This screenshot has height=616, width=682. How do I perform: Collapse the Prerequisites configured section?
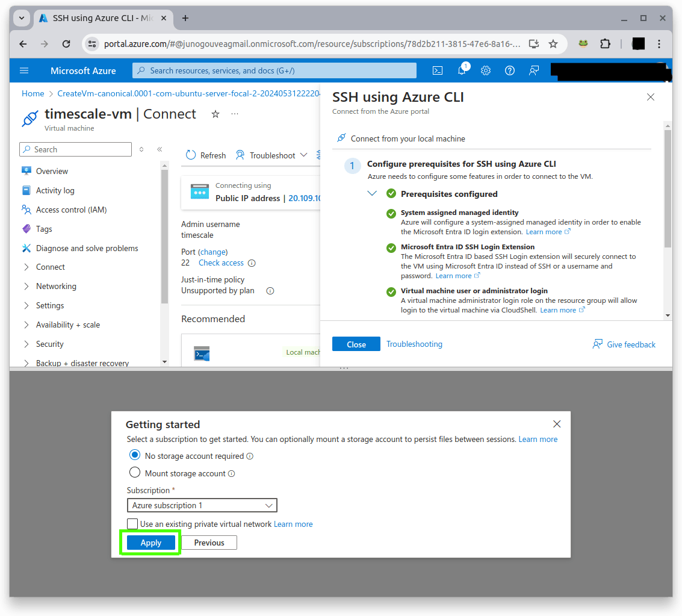pos(372,194)
